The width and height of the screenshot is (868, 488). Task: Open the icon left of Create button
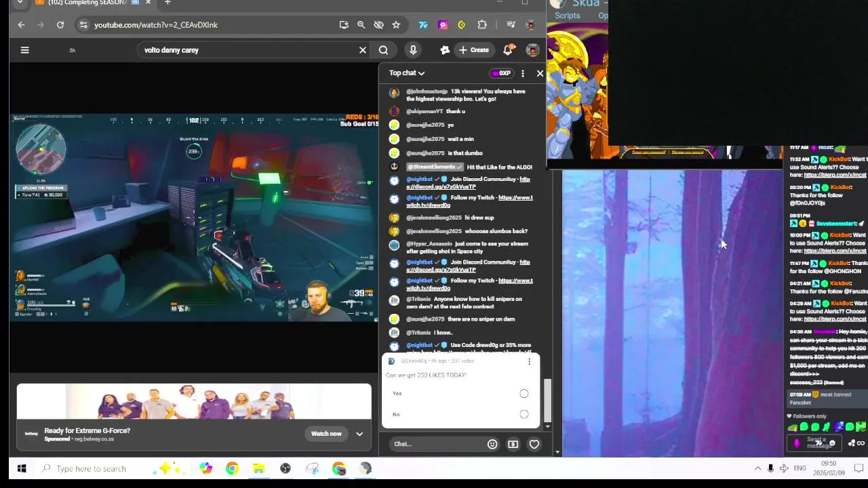[444, 50]
